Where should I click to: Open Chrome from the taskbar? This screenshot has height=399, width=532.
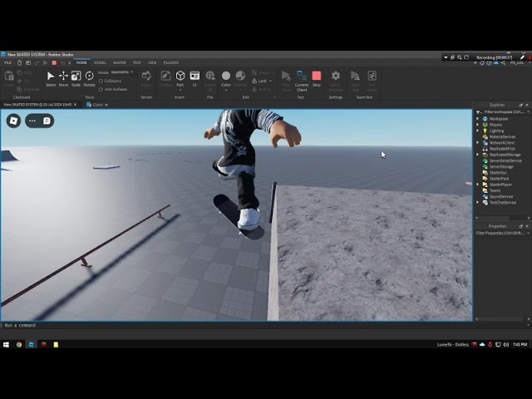coord(19,344)
